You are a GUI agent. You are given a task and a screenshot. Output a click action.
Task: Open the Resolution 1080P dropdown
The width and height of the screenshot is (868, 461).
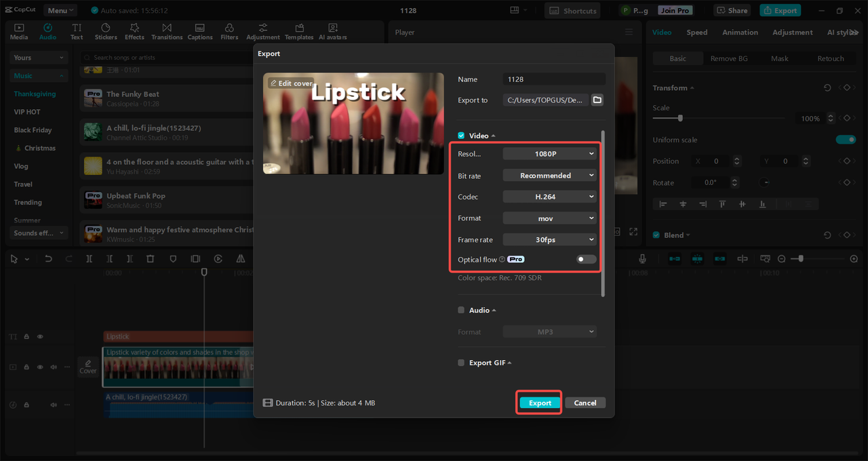pyautogui.click(x=550, y=154)
